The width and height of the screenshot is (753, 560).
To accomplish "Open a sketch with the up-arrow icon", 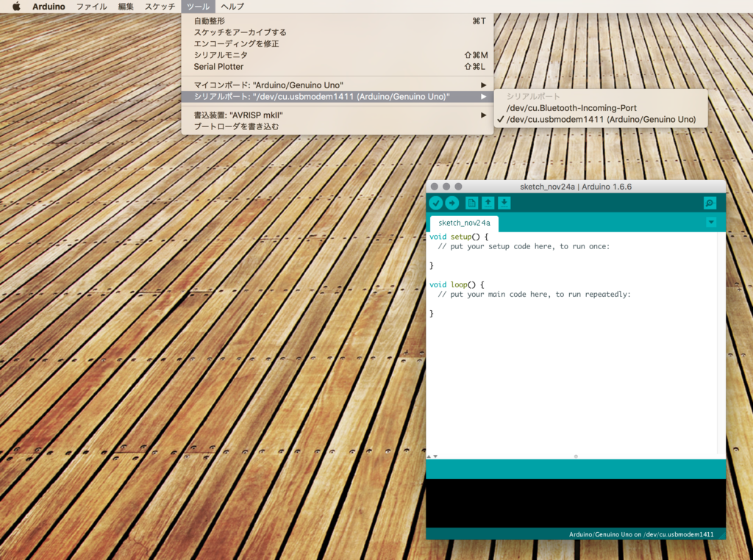I will (x=488, y=203).
